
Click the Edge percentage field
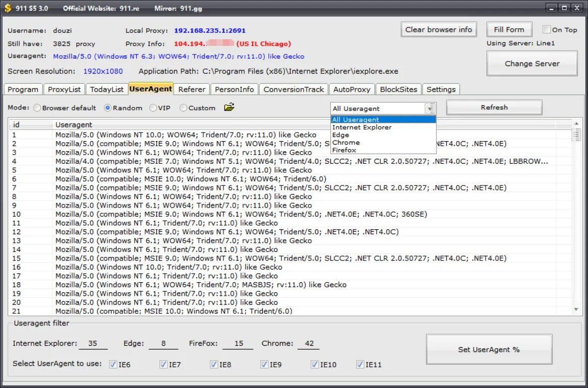click(x=163, y=343)
